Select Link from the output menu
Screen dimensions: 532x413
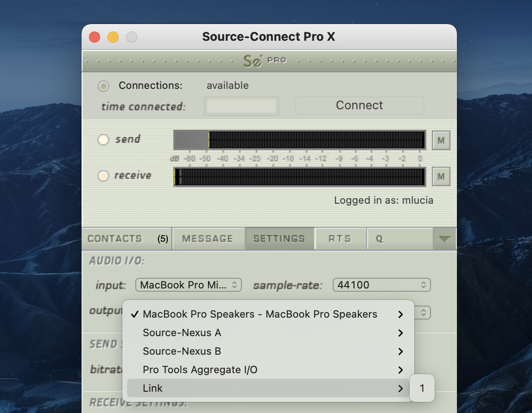coord(153,388)
